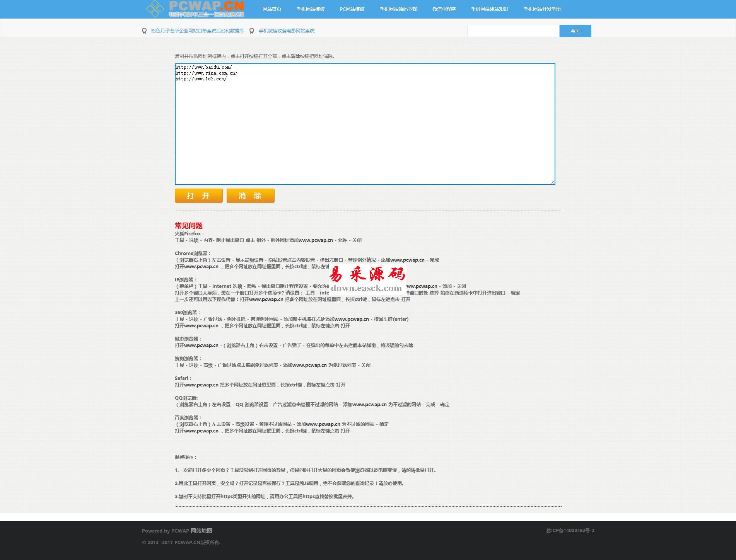
Task: Open the ICP备14003462号-2 footer link
Action: tap(570, 531)
